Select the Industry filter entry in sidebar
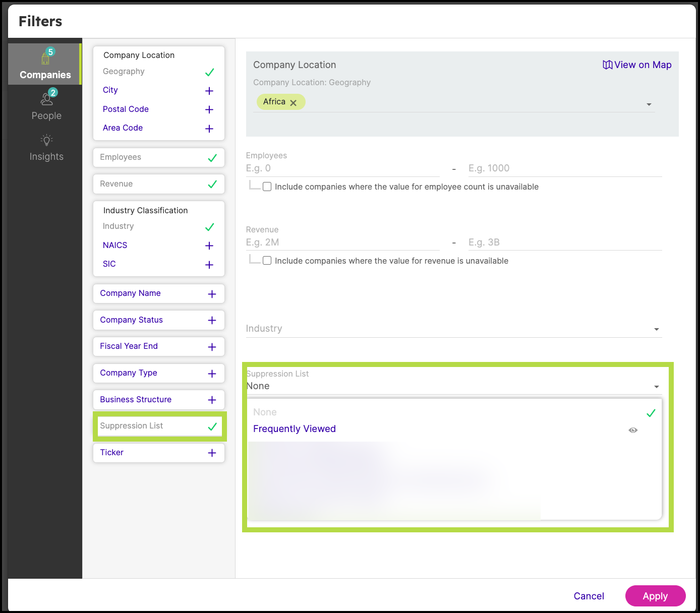The height and width of the screenshot is (613, 700). pyautogui.click(x=119, y=226)
